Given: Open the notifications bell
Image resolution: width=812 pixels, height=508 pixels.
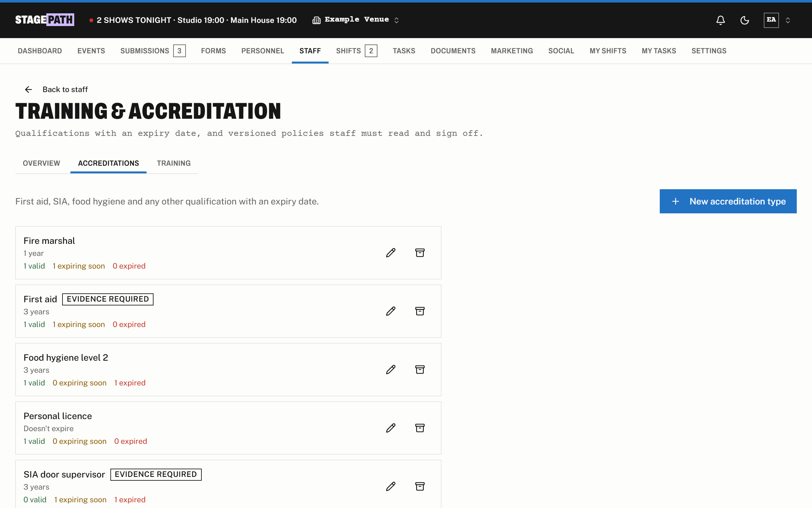Looking at the screenshot, I should click(x=720, y=20).
